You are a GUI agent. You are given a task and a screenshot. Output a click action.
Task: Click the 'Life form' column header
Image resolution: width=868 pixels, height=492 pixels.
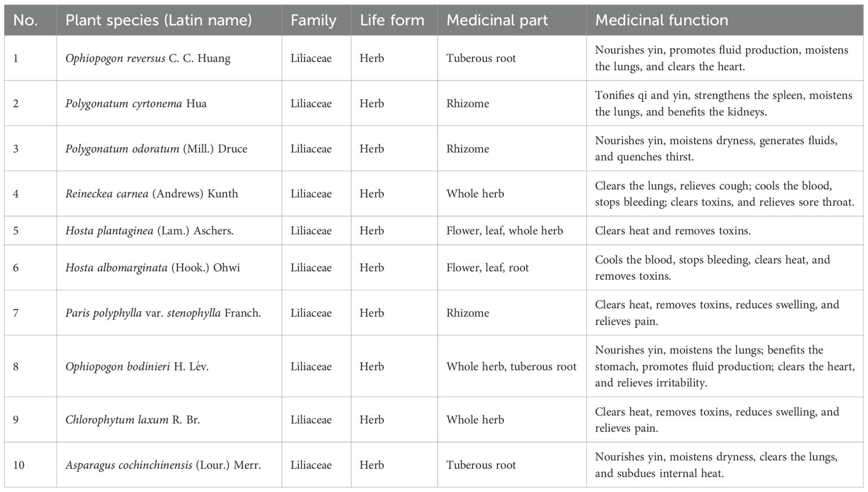click(392, 20)
